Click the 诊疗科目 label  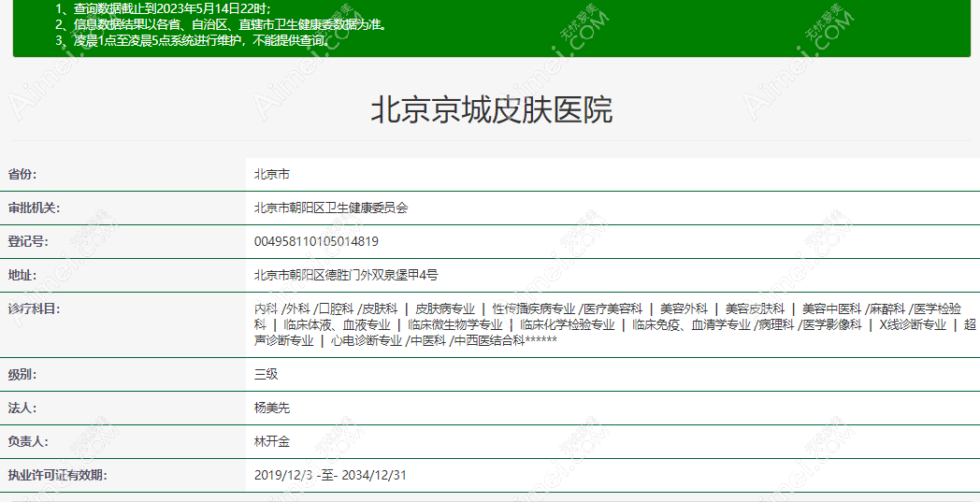pyautogui.click(x=34, y=308)
